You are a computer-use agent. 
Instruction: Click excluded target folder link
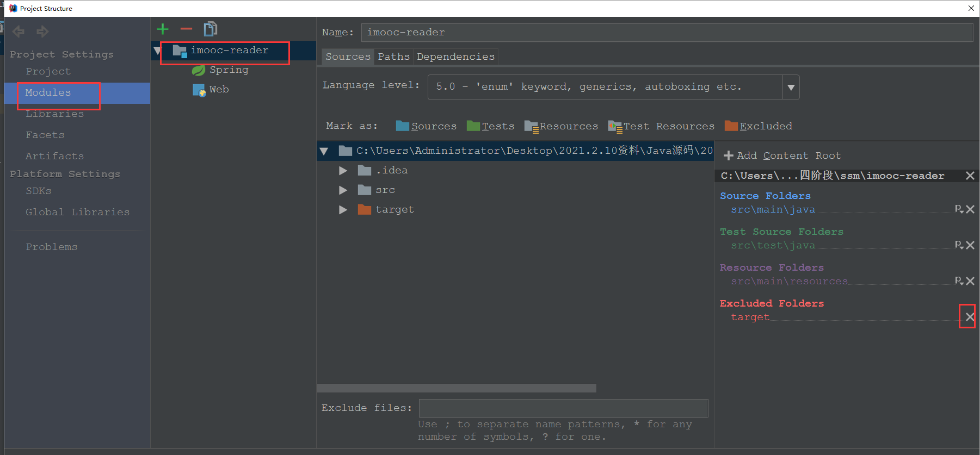[x=750, y=317]
